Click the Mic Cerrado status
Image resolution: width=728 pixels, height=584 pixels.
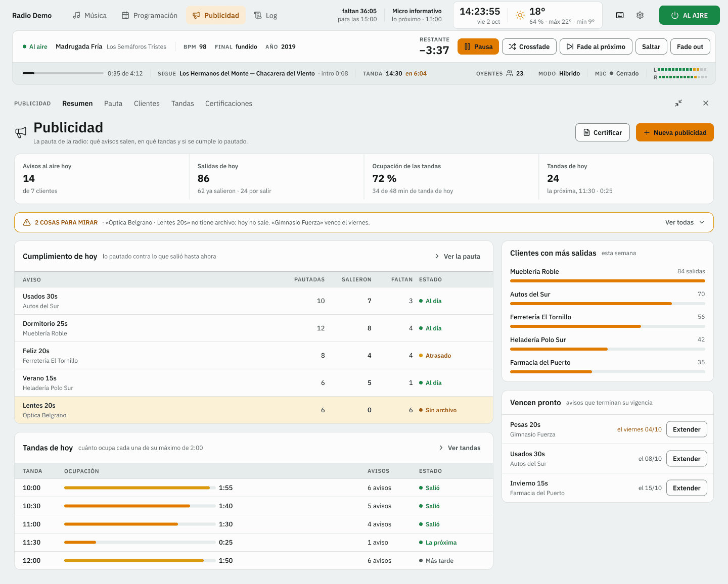point(617,73)
